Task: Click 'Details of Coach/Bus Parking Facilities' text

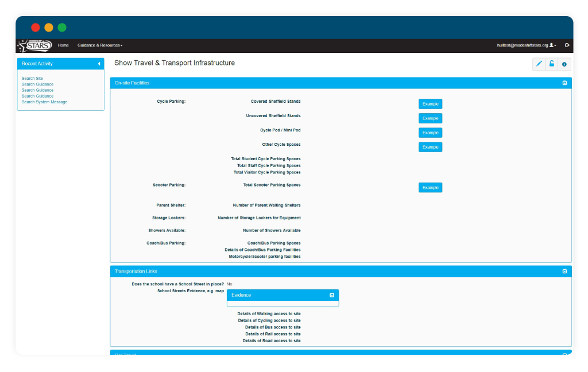Action: click(262, 250)
